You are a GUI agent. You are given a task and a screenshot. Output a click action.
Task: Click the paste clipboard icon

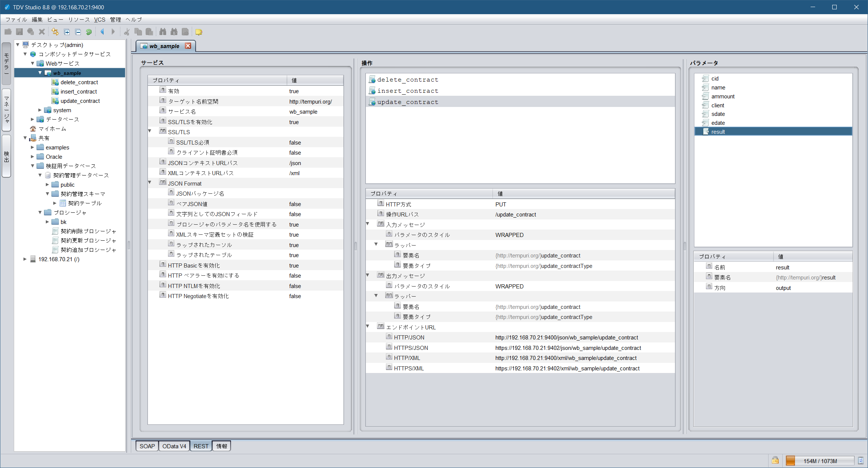pos(149,32)
